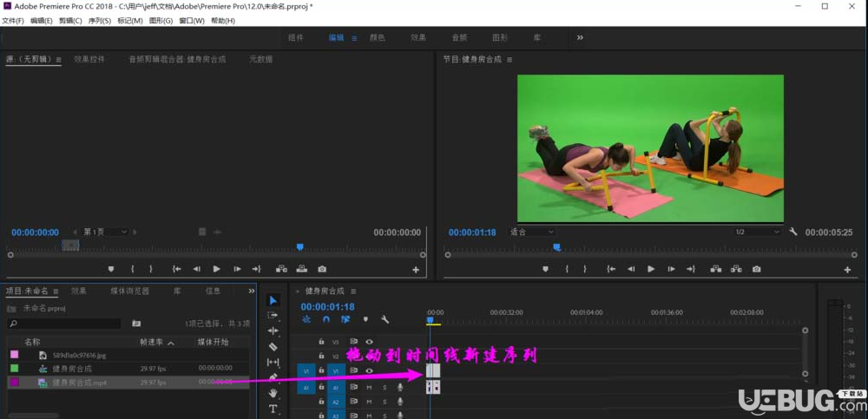Toggle sync lock for track V3

click(353, 342)
